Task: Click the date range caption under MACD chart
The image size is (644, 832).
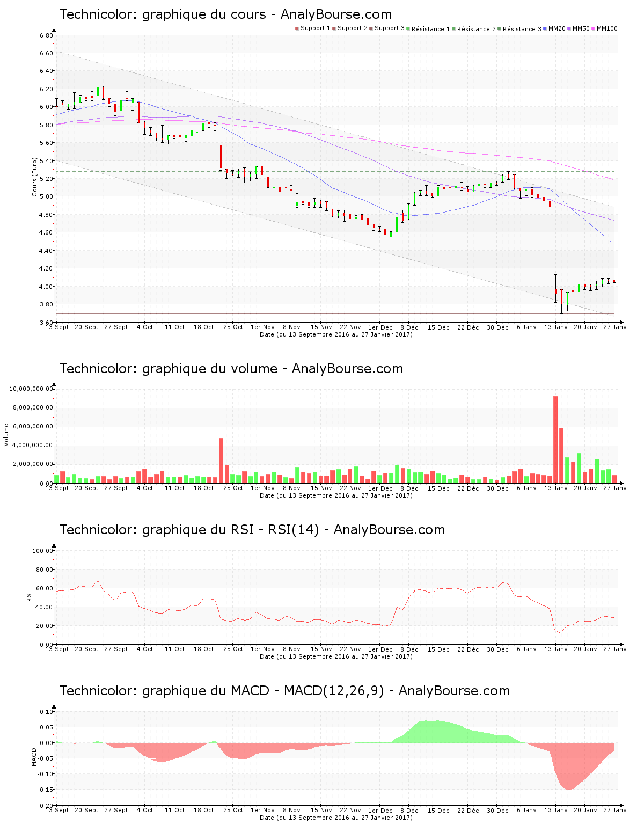Action: (336, 818)
